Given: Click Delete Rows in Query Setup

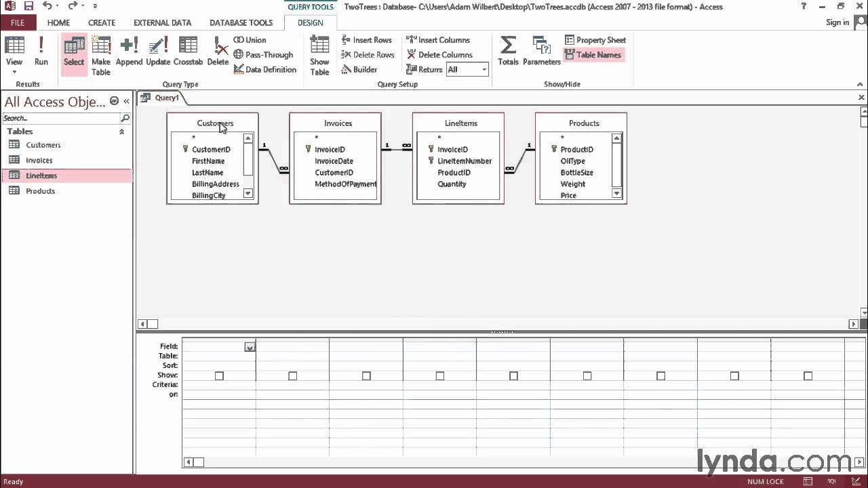Looking at the screenshot, I should 368,55.
